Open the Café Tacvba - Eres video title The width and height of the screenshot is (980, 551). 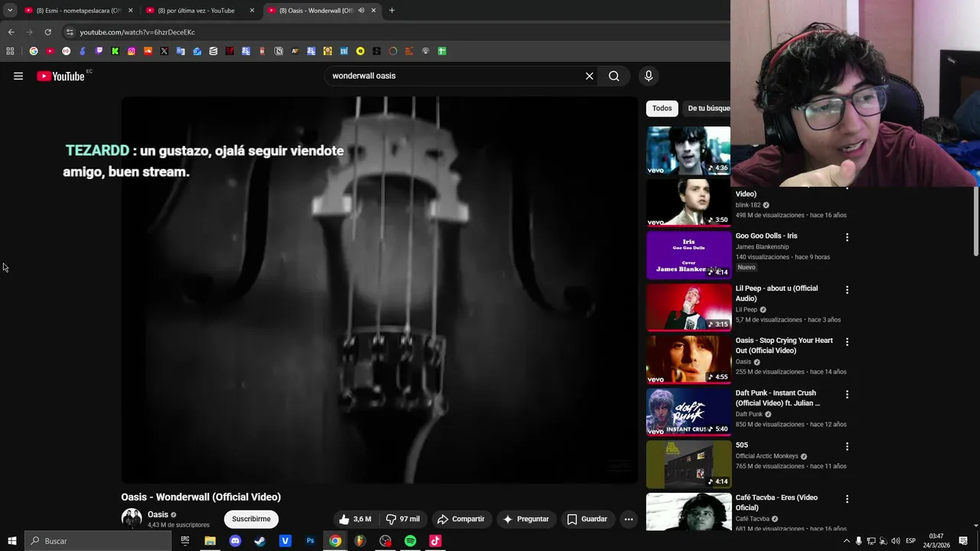click(x=776, y=503)
